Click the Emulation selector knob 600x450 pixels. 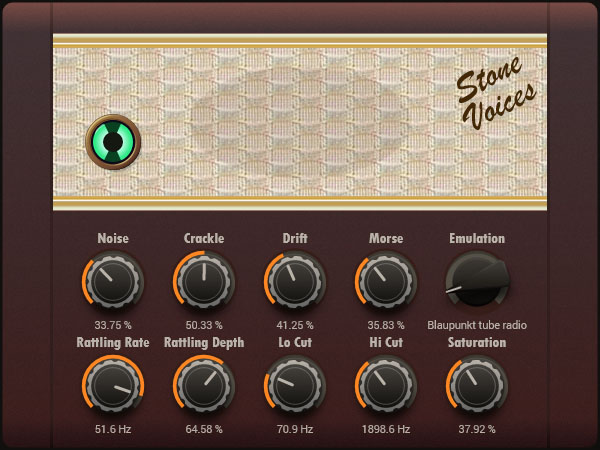pos(477,279)
